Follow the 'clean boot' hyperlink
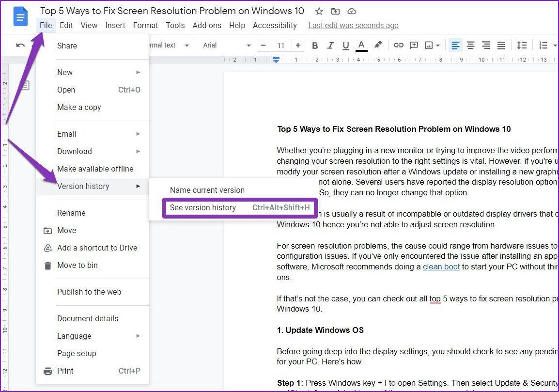Screen dimensions: 559x392 click(x=441, y=267)
